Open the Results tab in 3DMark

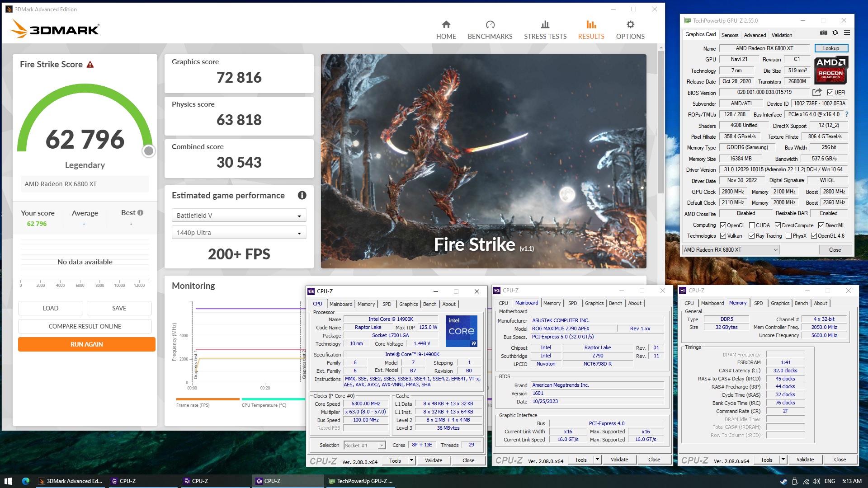click(591, 30)
